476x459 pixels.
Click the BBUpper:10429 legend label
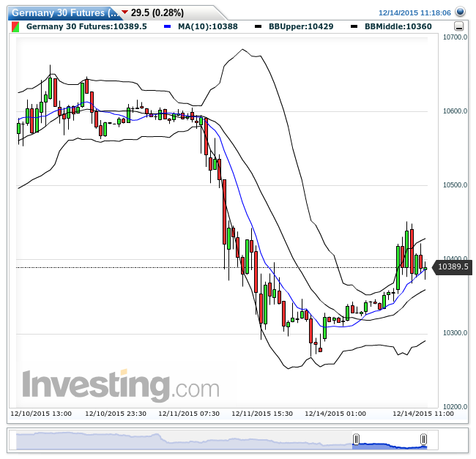click(301, 26)
